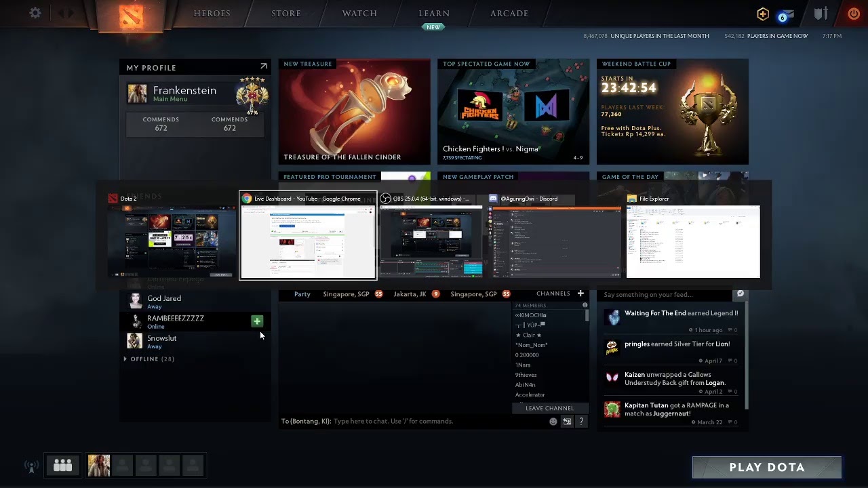Open chat help question mark
Viewport: 868px width, 488px height.
tap(581, 422)
